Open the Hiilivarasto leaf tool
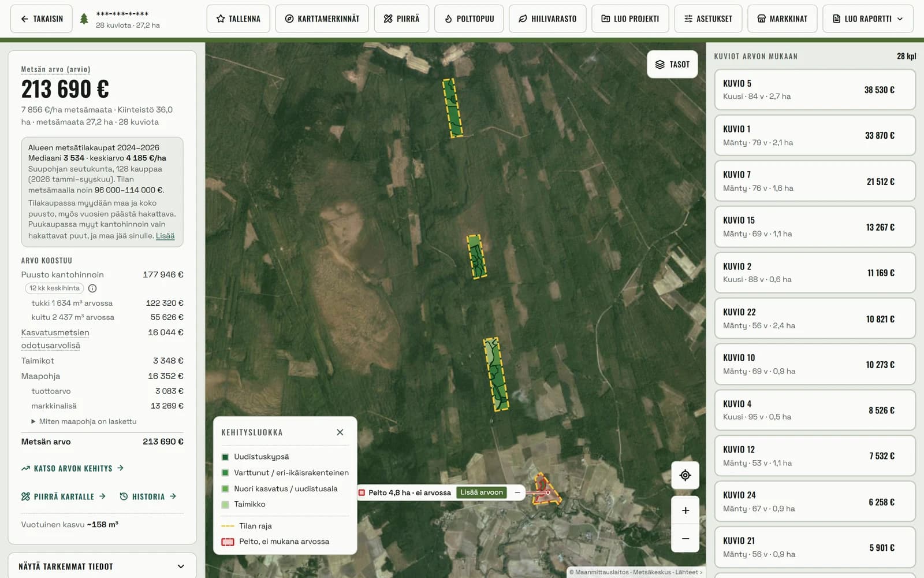The image size is (924, 578). click(547, 18)
